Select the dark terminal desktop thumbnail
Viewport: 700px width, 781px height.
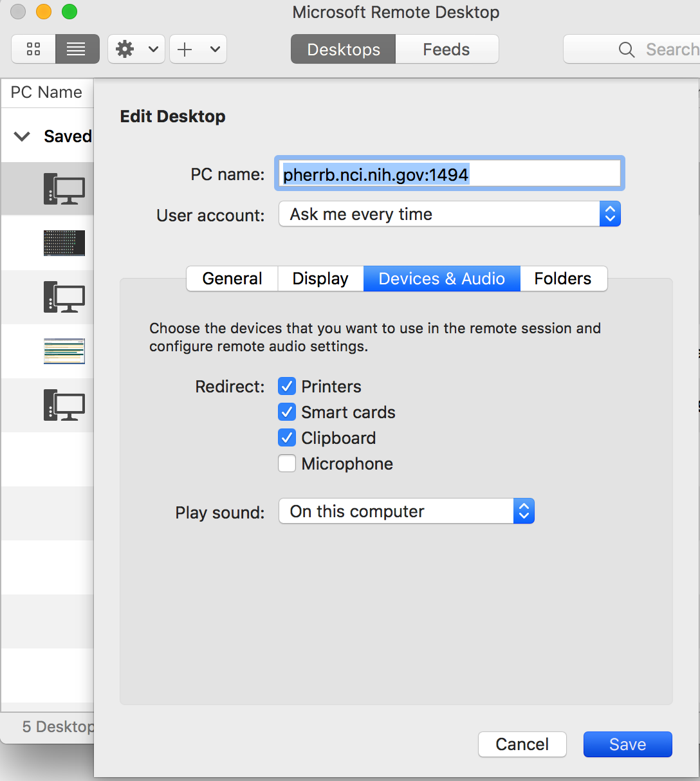click(64, 243)
